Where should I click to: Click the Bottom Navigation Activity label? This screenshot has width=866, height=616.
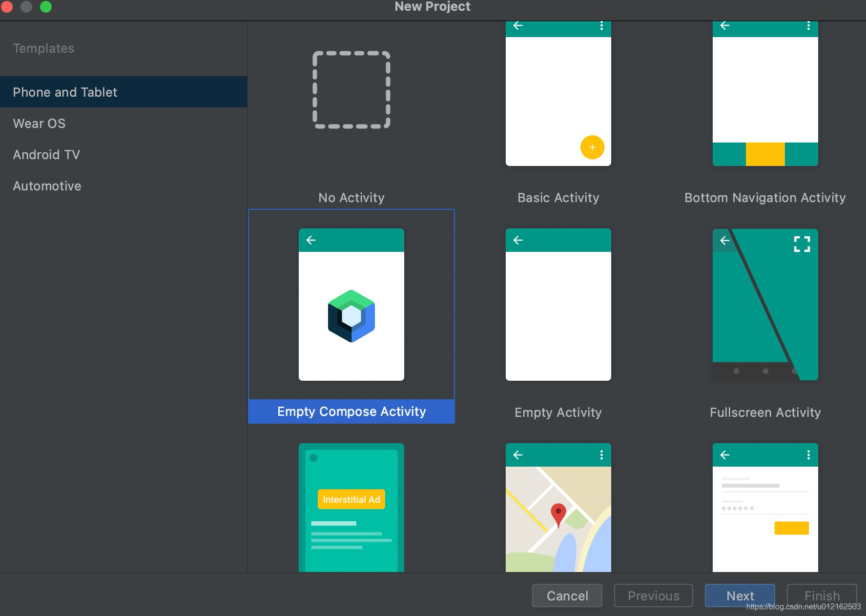(765, 198)
